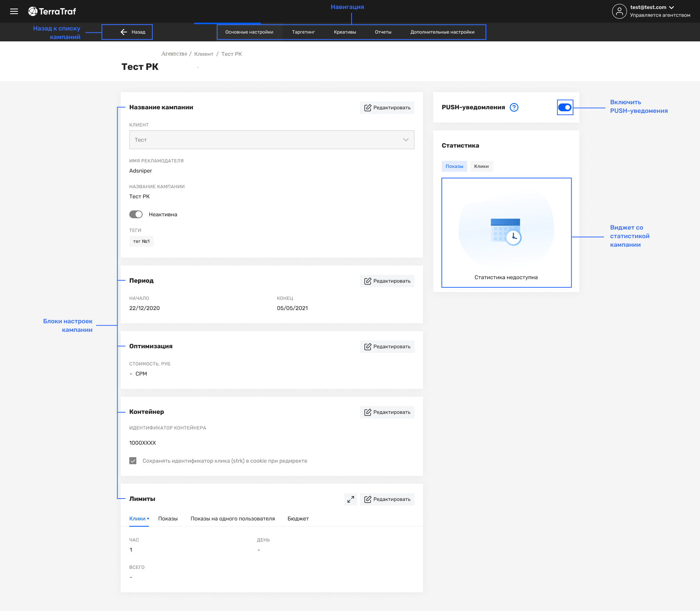Click the Управляется агентством label

660,15
